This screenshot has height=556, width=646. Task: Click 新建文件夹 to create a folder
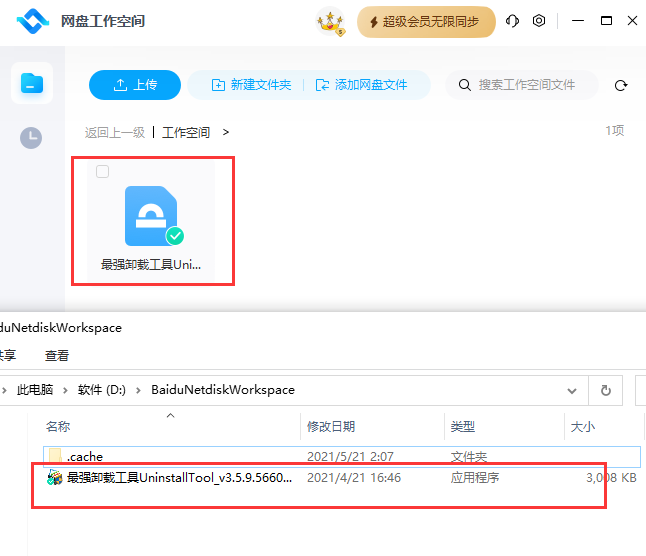point(251,85)
